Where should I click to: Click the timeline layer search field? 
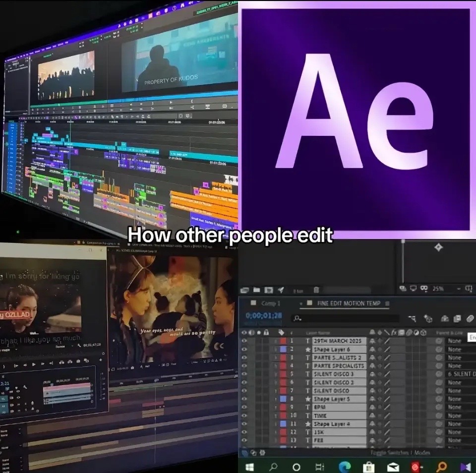pyautogui.click(x=346, y=318)
